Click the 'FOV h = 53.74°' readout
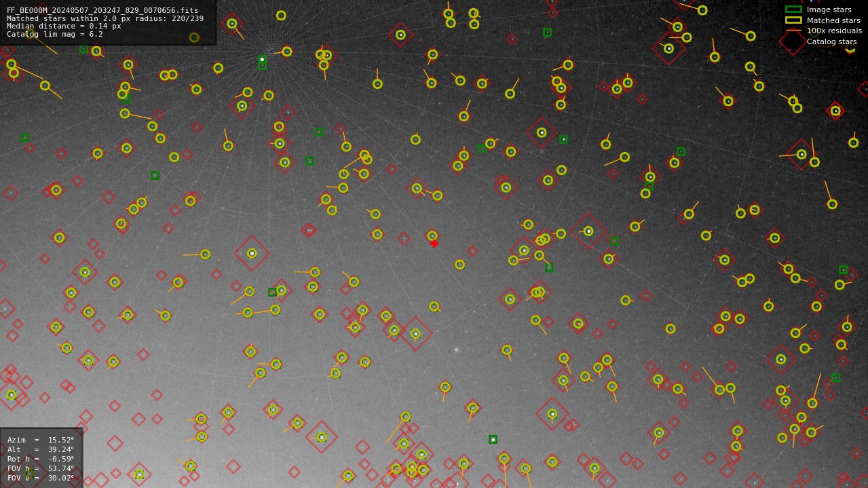 point(41,468)
